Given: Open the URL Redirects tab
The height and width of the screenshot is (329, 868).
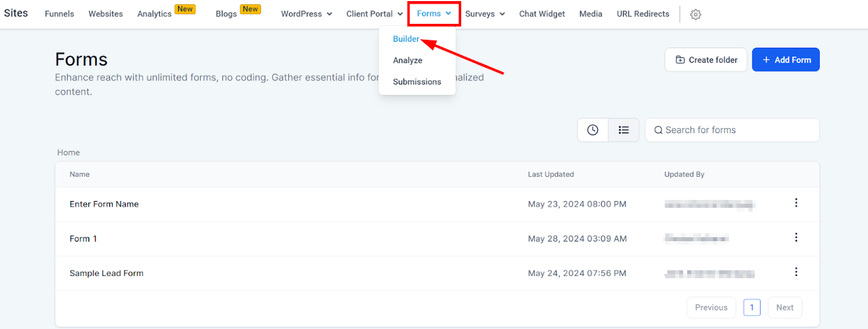Looking at the screenshot, I should pos(643,14).
